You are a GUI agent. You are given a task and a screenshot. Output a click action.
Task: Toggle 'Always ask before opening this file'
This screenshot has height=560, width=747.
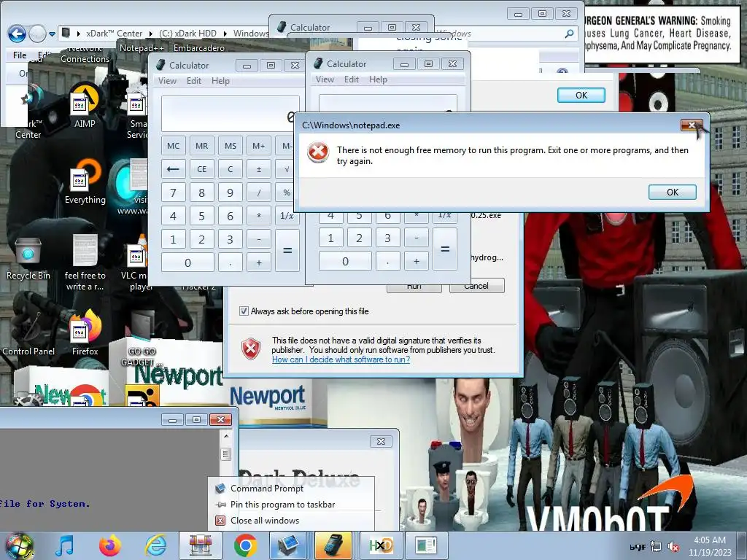(x=244, y=311)
